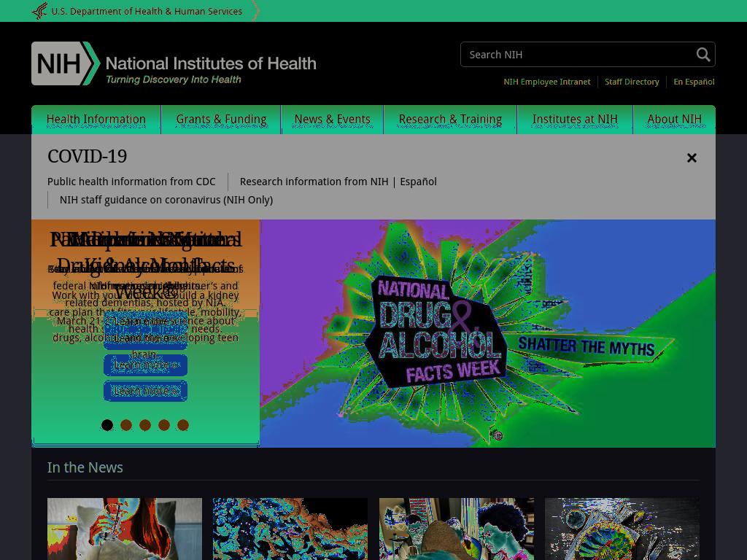The height and width of the screenshot is (560, 747).
Task: Select the second carousel slide dot
Action: pyautogui.click(x=126, y=425)
